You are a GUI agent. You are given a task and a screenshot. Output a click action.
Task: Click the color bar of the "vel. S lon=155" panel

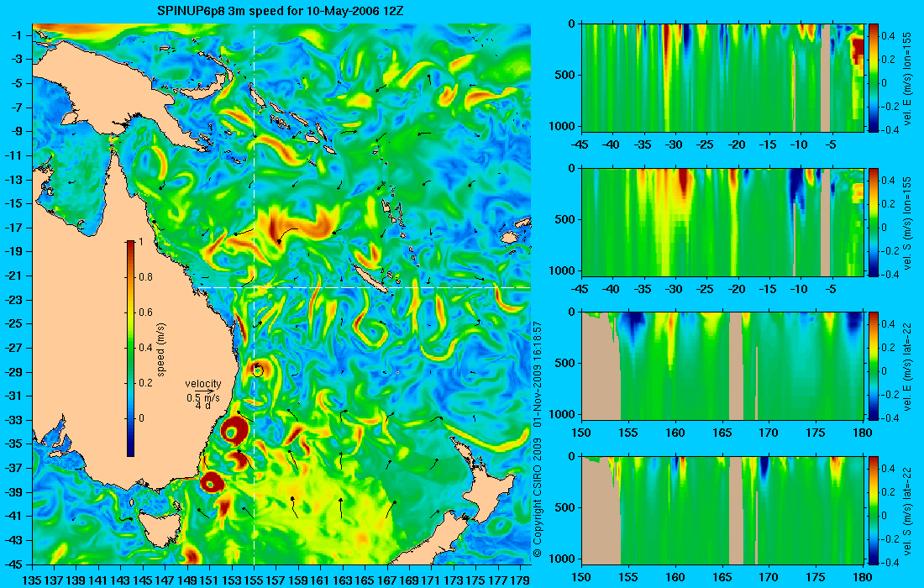[x=874, y=222]
